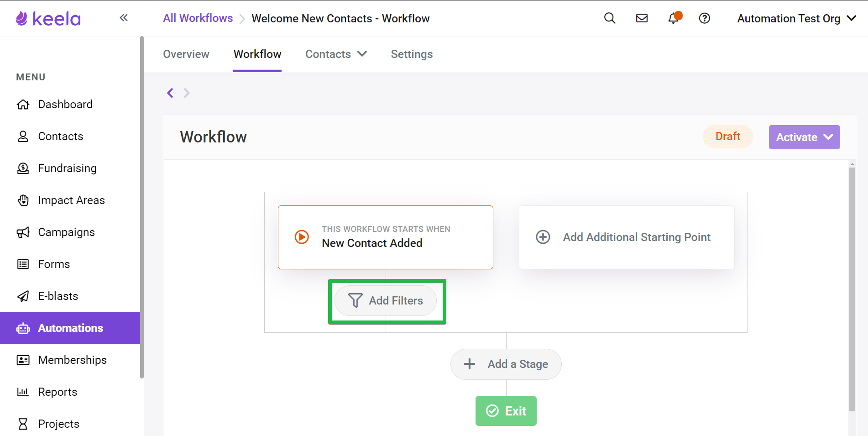Click the Reports chart icon

pos(23,392)
